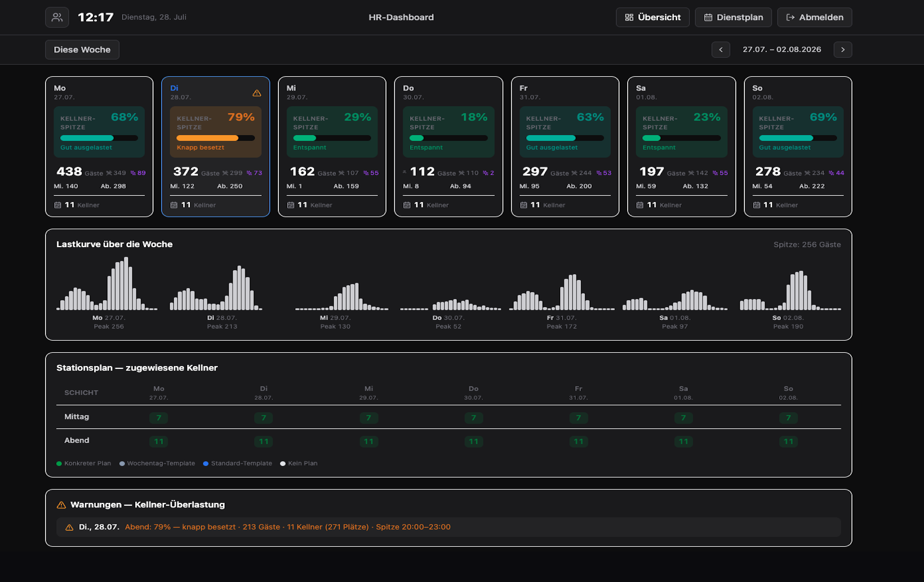924x582 pixels.
Task: Go to the next week
Action: coord(843,50)
